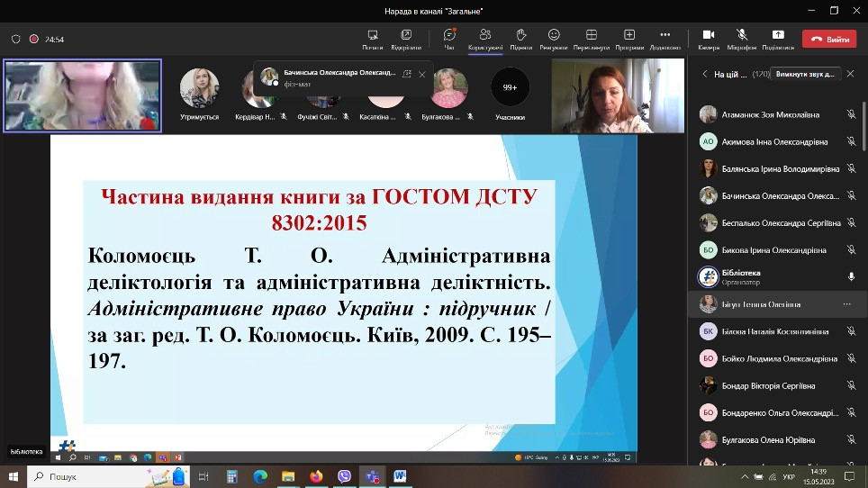
Task: Open the taskbar clock and calendar
Action: pyautogui.click(x=818, y=476)
